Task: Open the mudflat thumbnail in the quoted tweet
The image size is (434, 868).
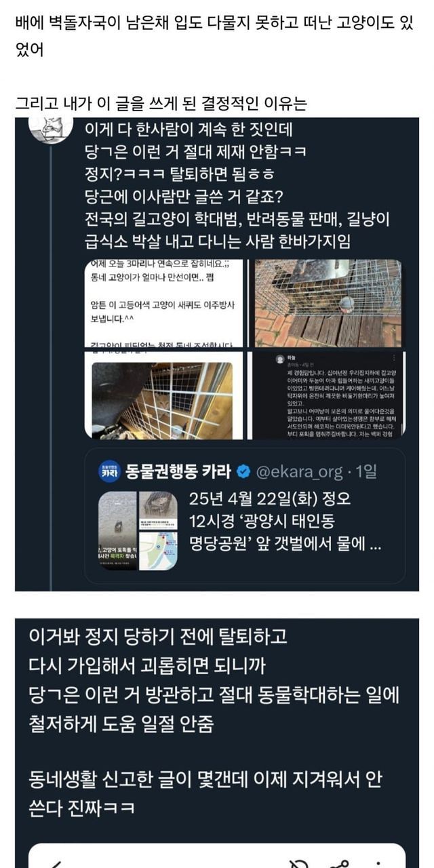Action: click(117, 530)
